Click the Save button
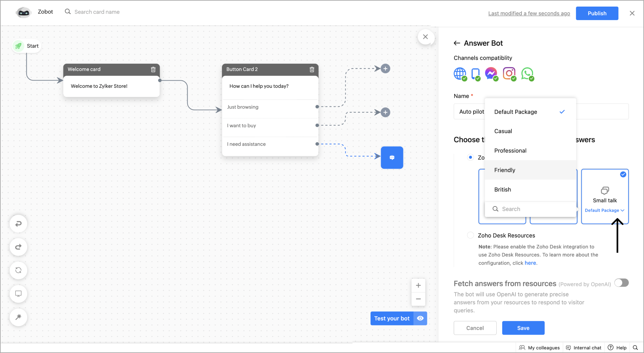This screenshot has height=353, width=644. tap(523, 328)
